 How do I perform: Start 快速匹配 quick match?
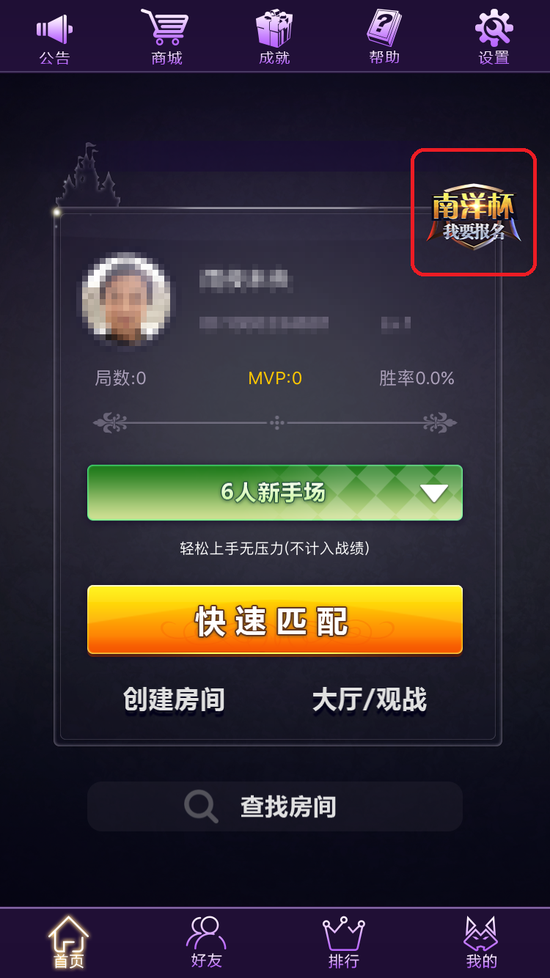point(274,619)
